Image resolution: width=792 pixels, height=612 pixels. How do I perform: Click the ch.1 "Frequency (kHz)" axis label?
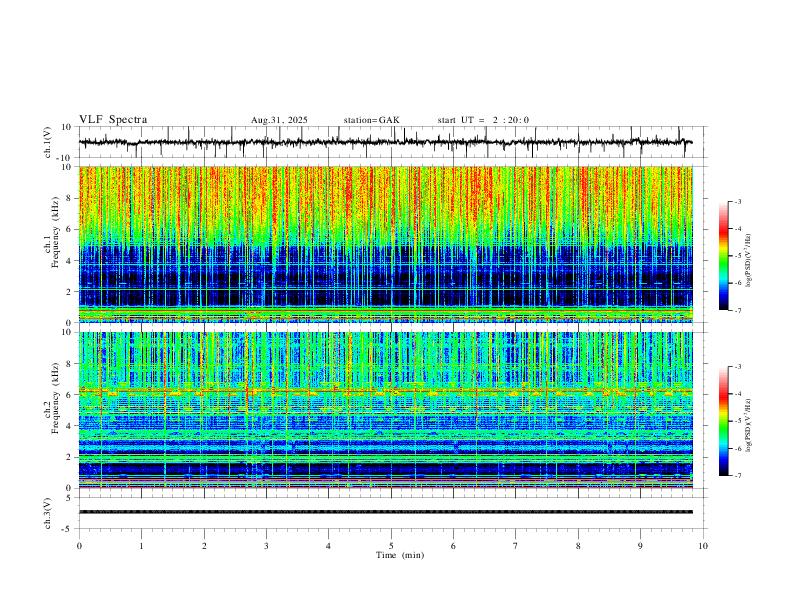[55, 231]
